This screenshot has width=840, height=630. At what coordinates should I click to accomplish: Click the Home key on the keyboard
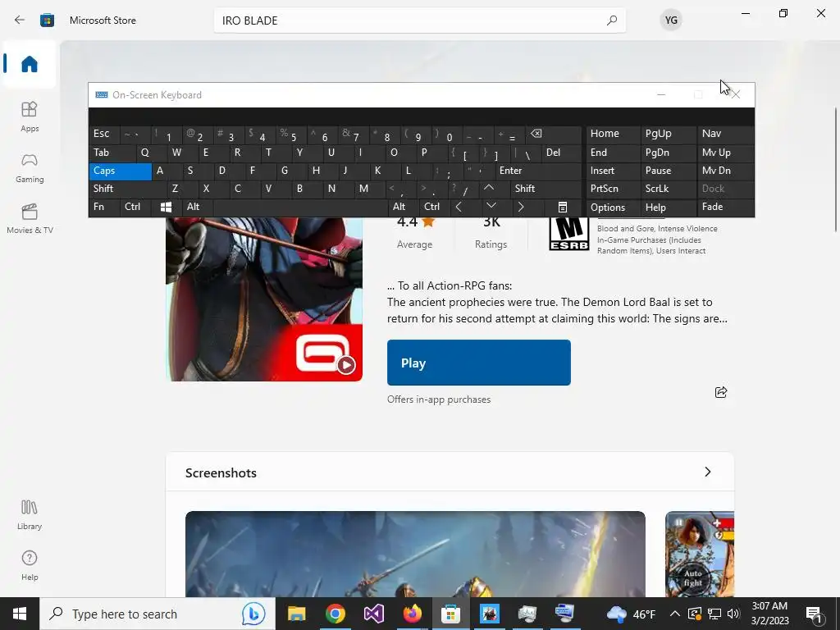[x=612, y=134]
